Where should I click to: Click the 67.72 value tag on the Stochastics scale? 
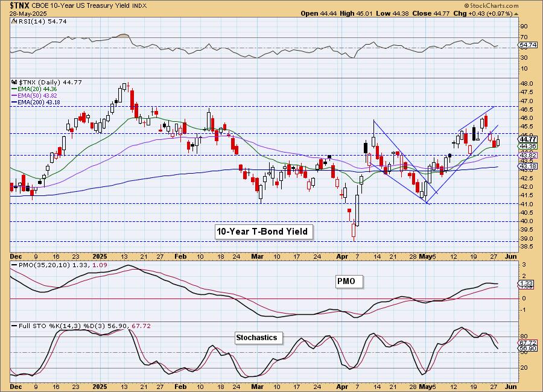(528, 343)
